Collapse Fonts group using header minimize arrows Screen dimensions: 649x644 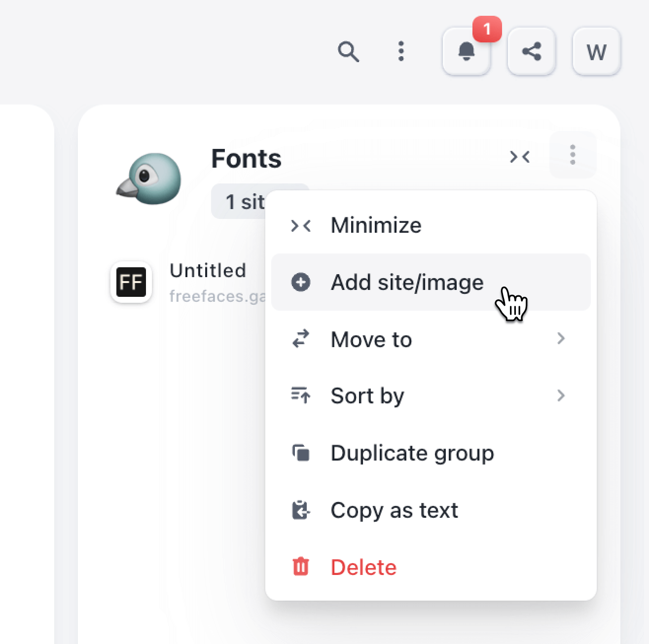tap(520, 157)
